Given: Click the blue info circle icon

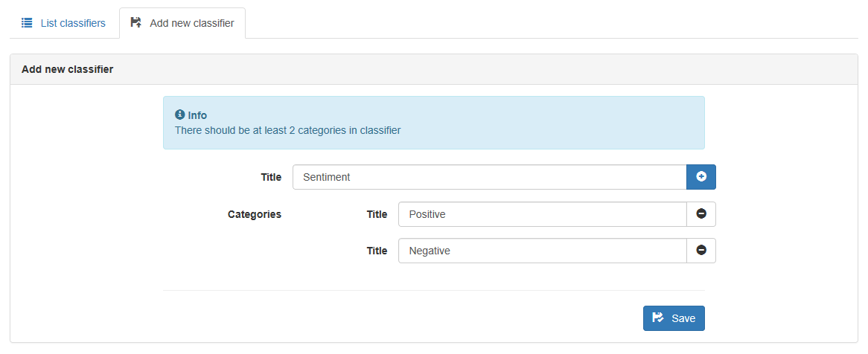Looking at the screenshot, I should click(179, 115).
